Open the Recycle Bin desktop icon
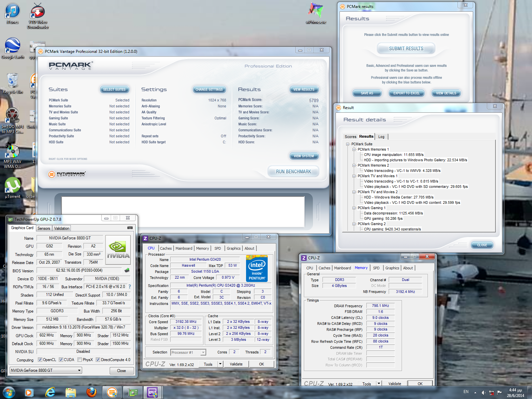The height and width of the screenshot is (399, 532). (x=13, y=83)
